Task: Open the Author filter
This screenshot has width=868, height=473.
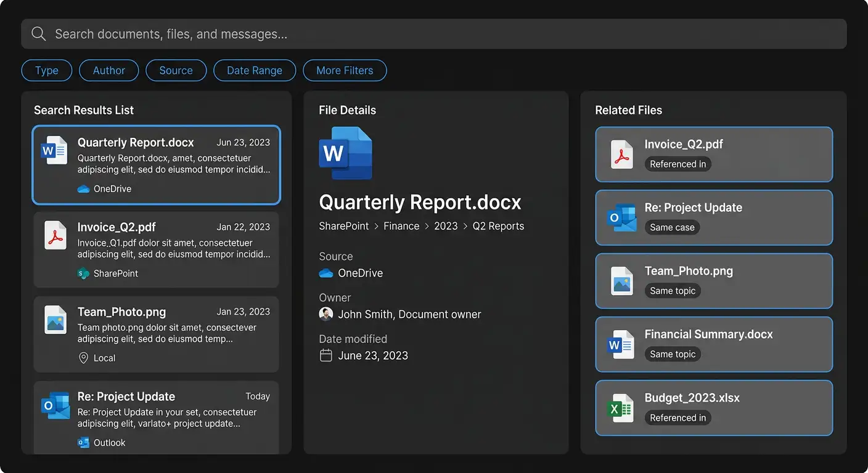Action: coord(109,70)
